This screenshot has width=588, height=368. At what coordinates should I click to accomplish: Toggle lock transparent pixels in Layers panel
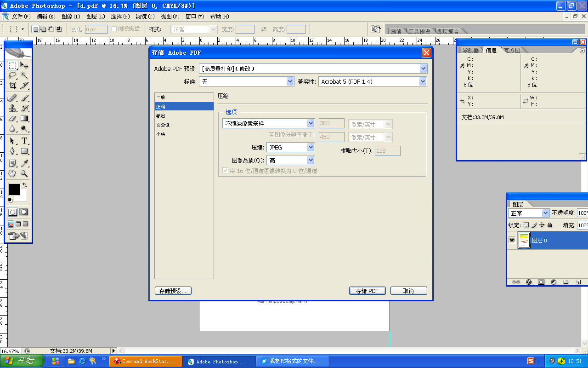[526, 225]
